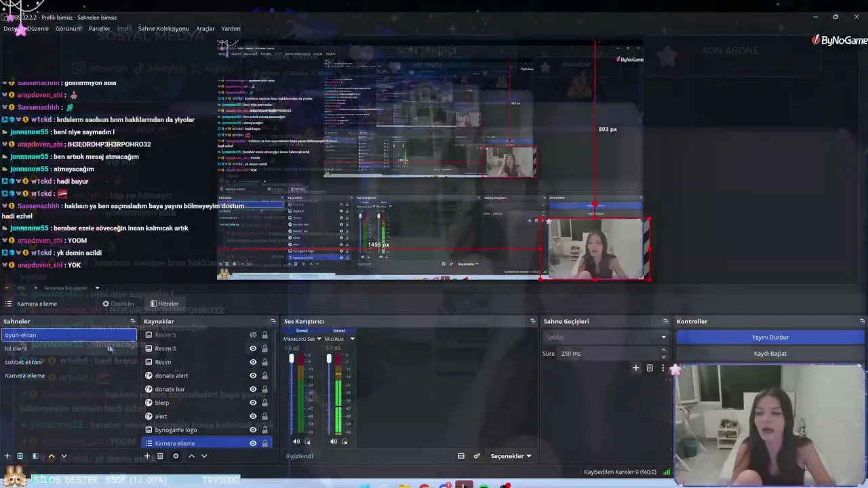Hide the Resim source
Screen dimensions: 868x488
[x=253, y=362]
